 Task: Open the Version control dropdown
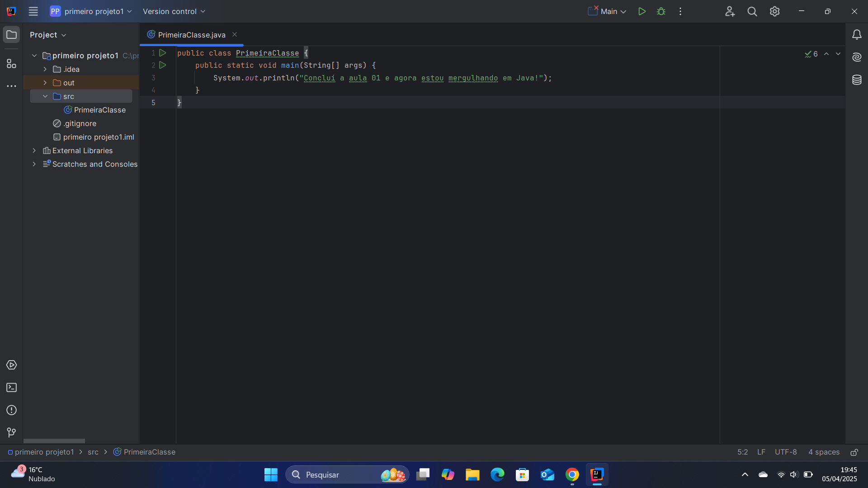[x=174, y=11]
